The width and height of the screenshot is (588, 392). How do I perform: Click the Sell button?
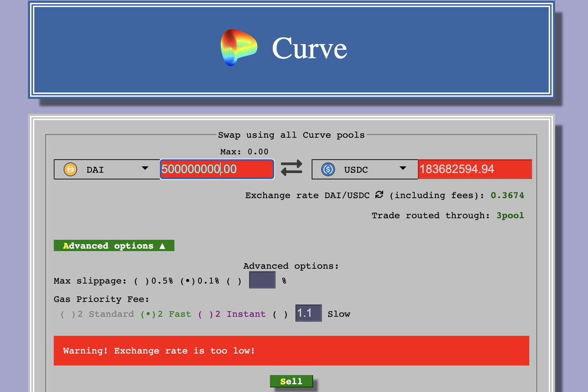pos(291,381)
